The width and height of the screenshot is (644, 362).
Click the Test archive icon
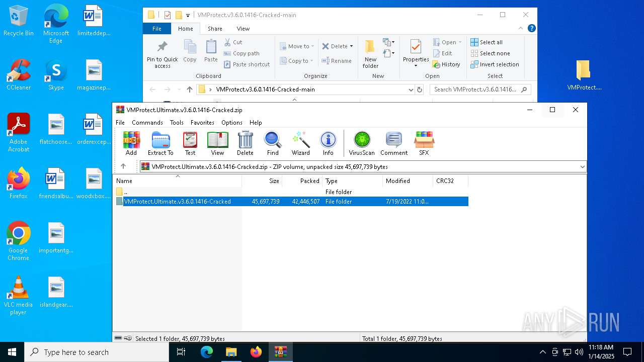point(190,143)
